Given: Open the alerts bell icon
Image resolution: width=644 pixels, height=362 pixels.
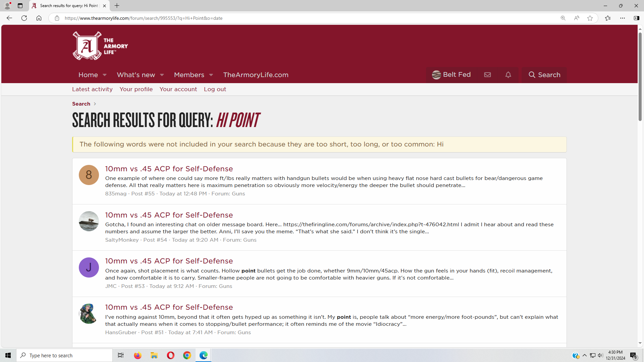Looking at the screenshot, I should tap(508, 75).
